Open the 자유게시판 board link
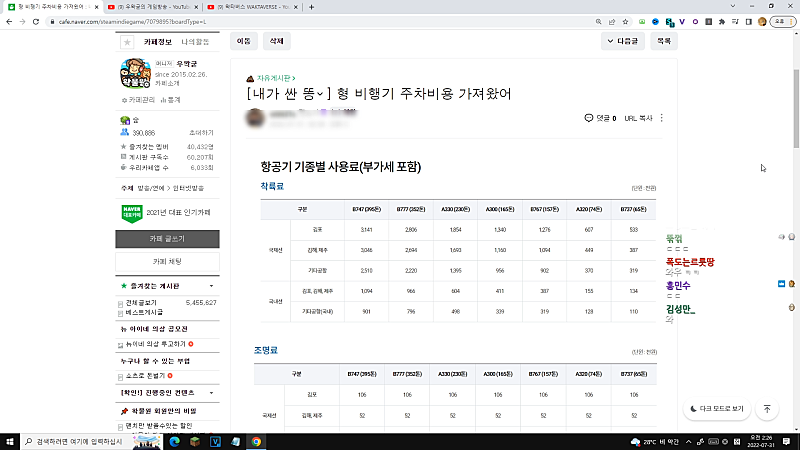This screenshot has height=450, width=800. pos(276,77)
